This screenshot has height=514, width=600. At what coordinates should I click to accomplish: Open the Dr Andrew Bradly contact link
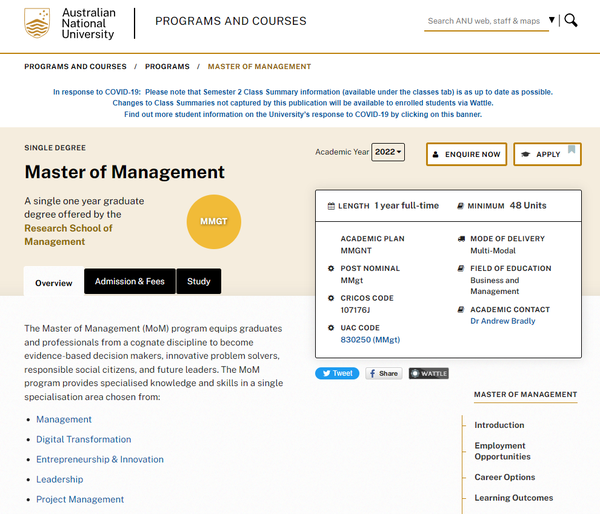click(502, 321)
